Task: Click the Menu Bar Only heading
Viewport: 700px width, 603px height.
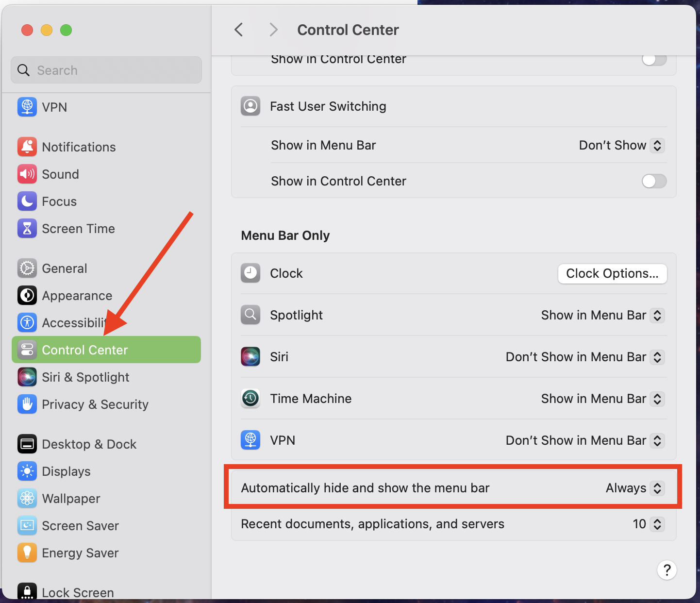Action: pos(285,235)
